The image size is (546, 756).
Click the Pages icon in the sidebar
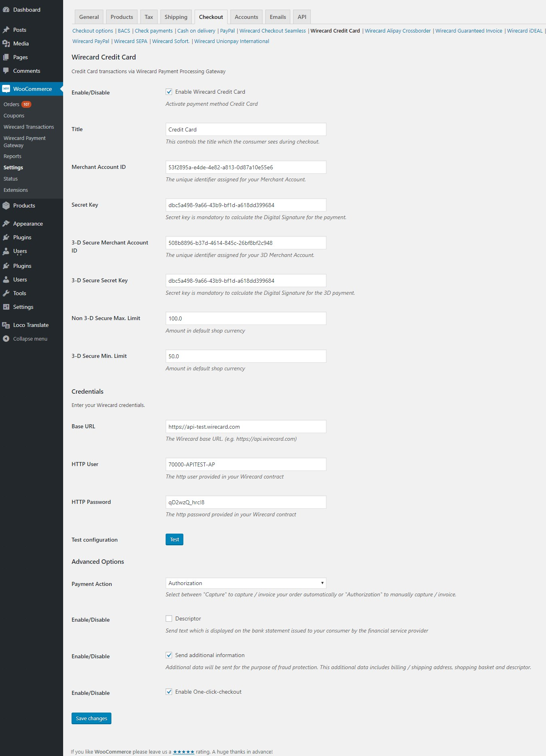pyautogui.click(x=6, y=57)
